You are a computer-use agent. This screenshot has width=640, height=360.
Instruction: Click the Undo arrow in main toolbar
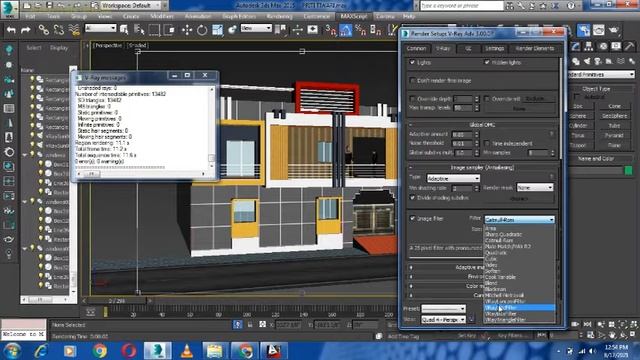tap(11, 30)
